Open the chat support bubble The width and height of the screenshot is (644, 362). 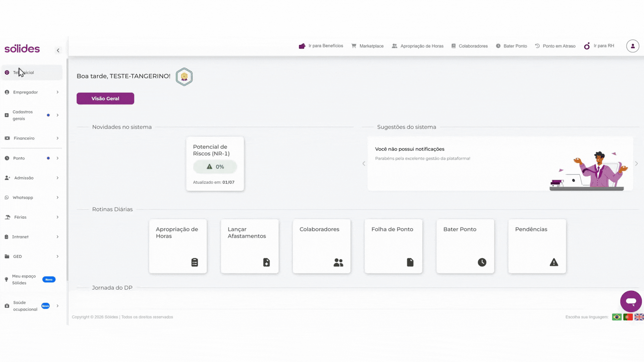[631, 301]
